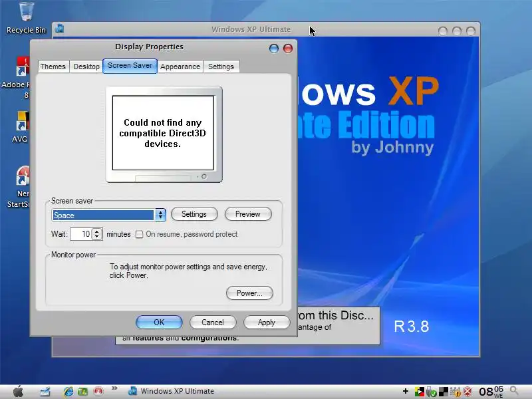This screenshot has height=399, width=532.
Task: Click the black and white checkered tray icon
Action: [443, 392]
